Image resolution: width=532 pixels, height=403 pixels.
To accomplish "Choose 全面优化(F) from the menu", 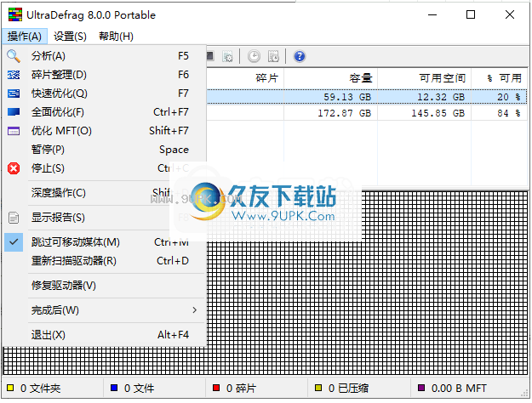I will click(105, 112).
